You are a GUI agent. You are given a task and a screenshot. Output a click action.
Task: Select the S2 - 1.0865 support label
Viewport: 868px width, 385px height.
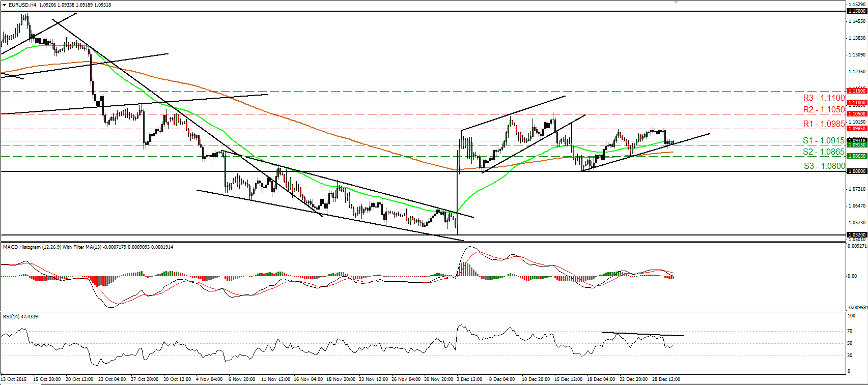pos(824,152)
